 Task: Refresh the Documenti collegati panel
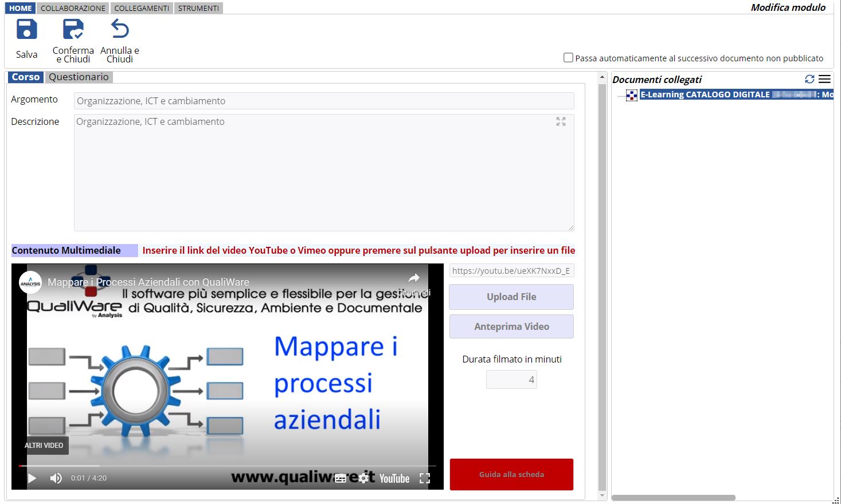(809, 79)
